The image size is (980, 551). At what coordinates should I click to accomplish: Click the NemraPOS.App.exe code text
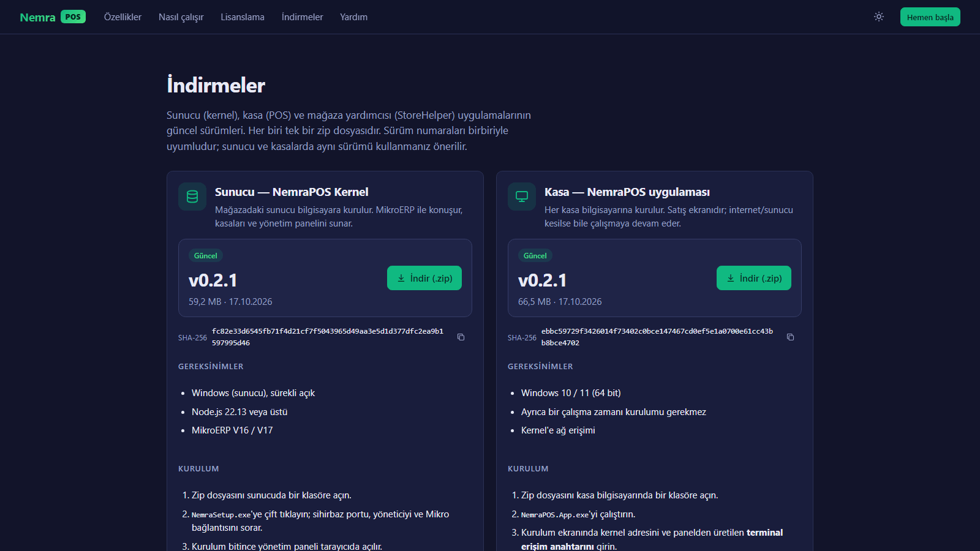555,515
